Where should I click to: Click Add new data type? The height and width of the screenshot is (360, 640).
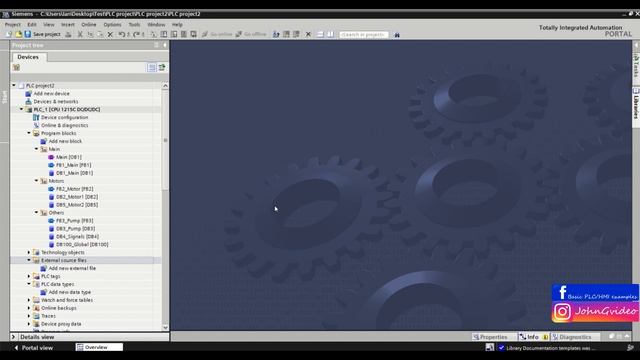click(x=70, y=292)
